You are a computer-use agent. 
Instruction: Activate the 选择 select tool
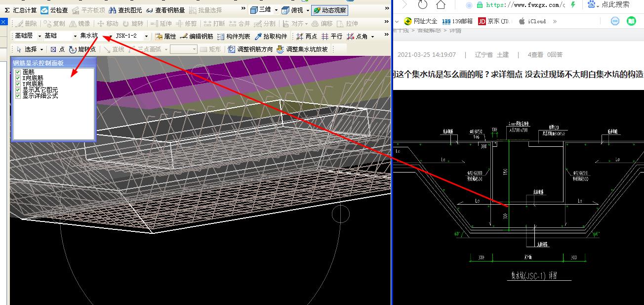26,49
